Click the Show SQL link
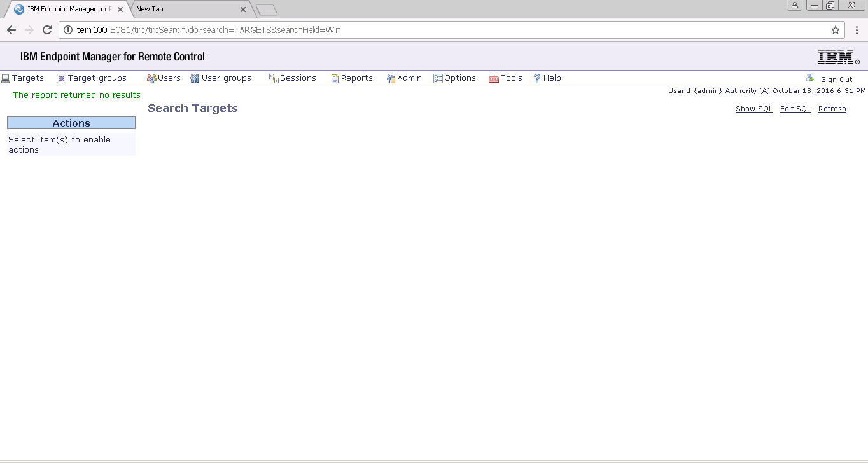The image size is (868, 463). pyautogui.click(x=754, y=109)
